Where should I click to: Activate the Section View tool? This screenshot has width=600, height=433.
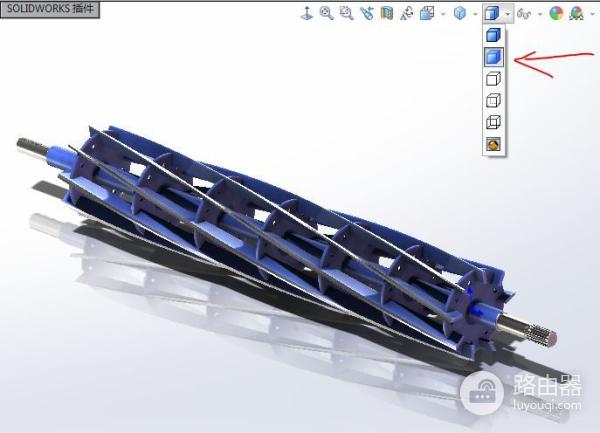pyautogui.click(x=387, y=13)
